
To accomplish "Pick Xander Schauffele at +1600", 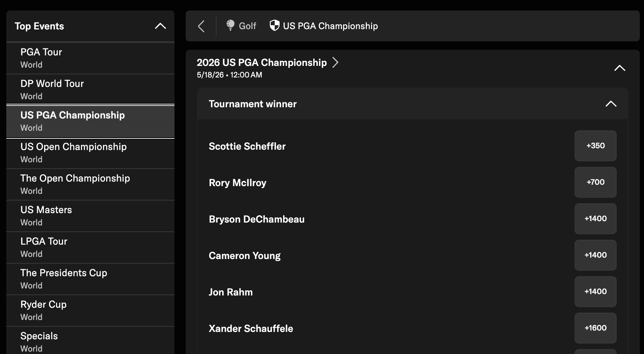I will pos(595,328).
